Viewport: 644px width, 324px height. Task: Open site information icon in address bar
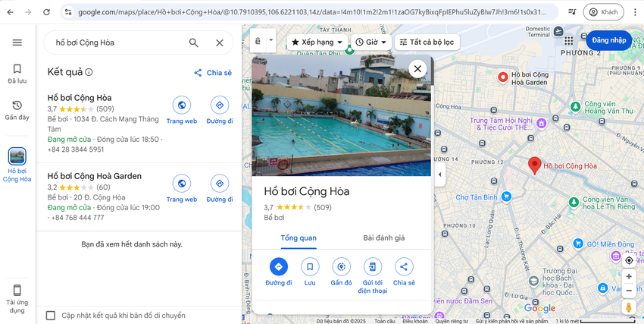point(68,12)
